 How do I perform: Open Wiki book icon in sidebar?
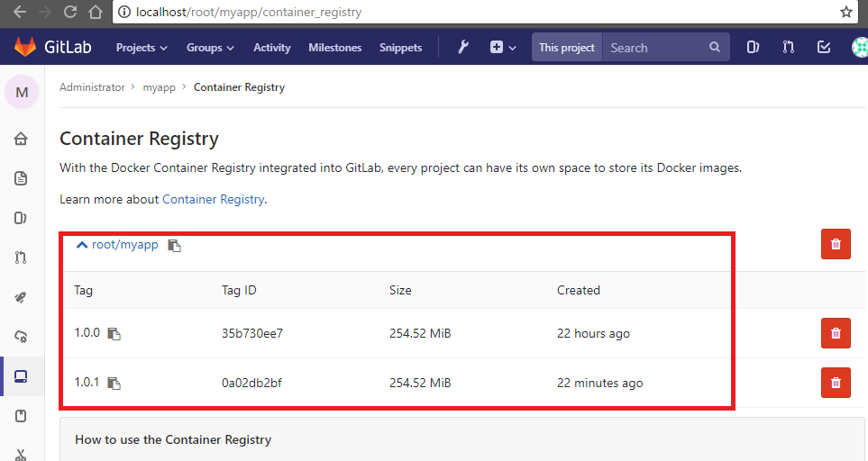tap(21, 416)
